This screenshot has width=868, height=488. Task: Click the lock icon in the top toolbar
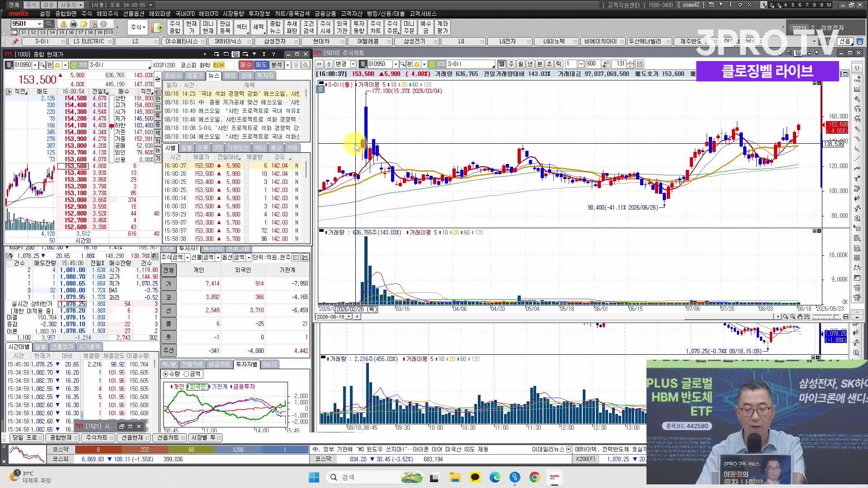click(x=64, y=23)
